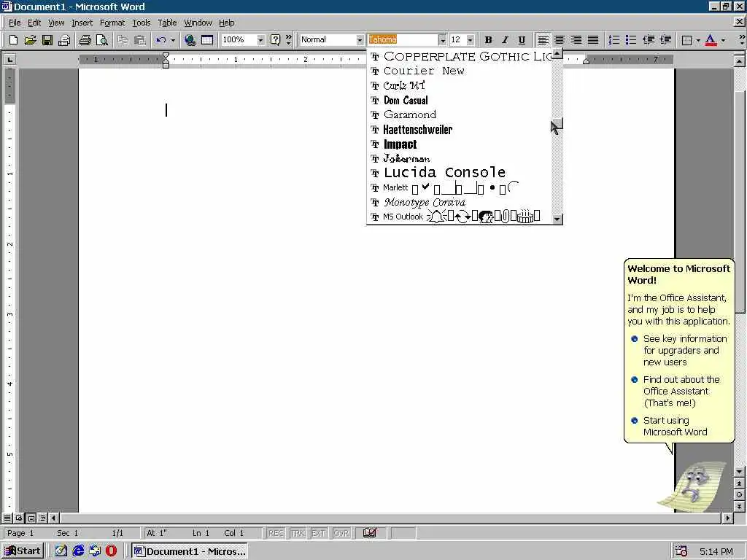This screenshot has width=747, height=560.
Task: Open an existing file with folder icon
Action: 30,40
